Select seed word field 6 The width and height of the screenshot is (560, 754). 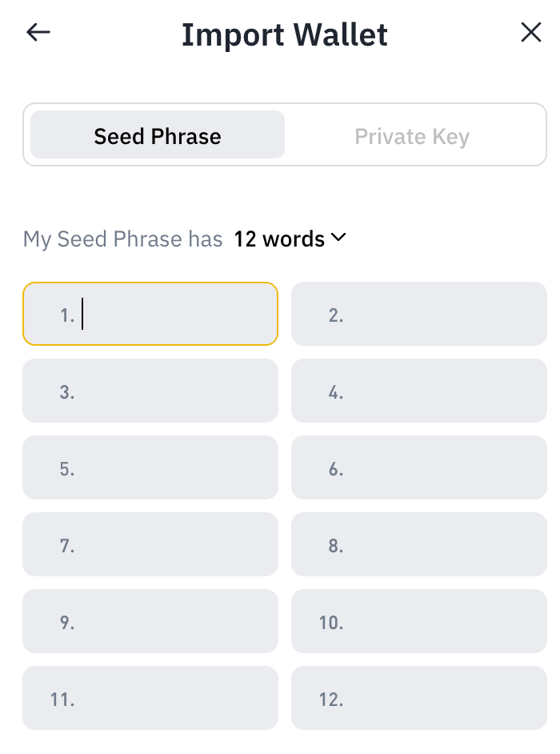point(419,467)
